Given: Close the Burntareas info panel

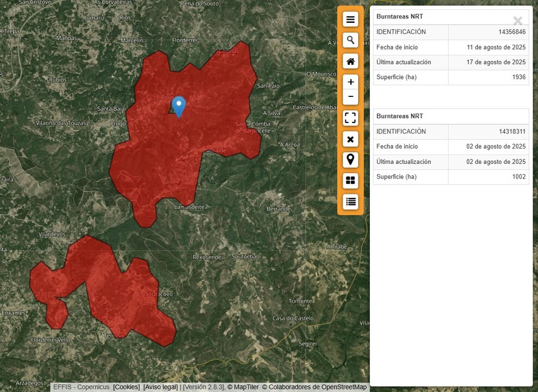Looking at the screenshot, I should point(518,21).
